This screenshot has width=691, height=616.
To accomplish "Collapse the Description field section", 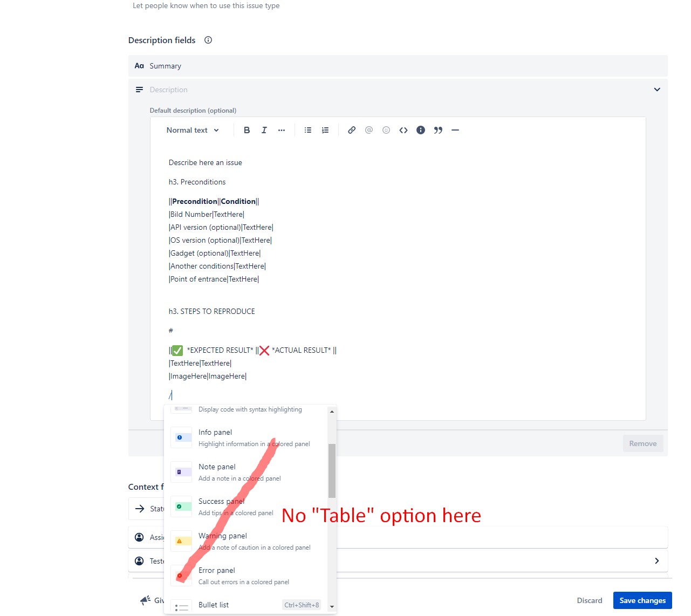I will tap(657, 90).
